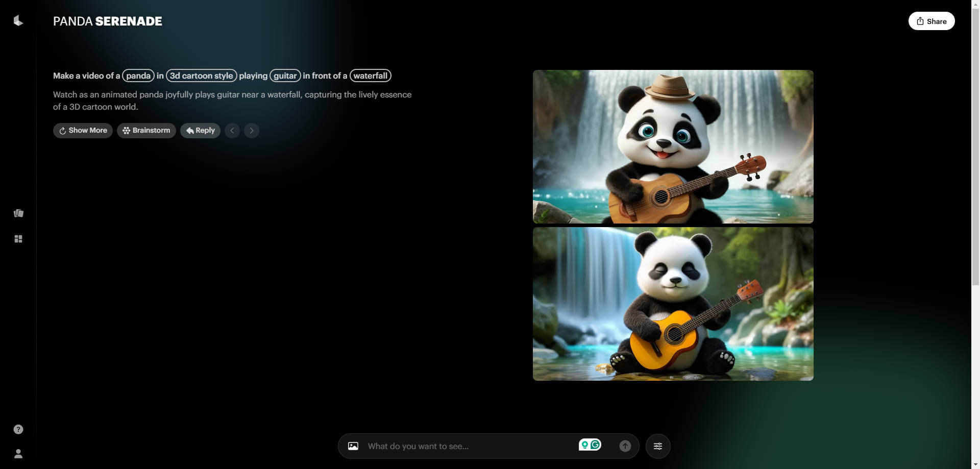
Task: Go to previous result with left chevron
Action: click(x=232, y=131)
